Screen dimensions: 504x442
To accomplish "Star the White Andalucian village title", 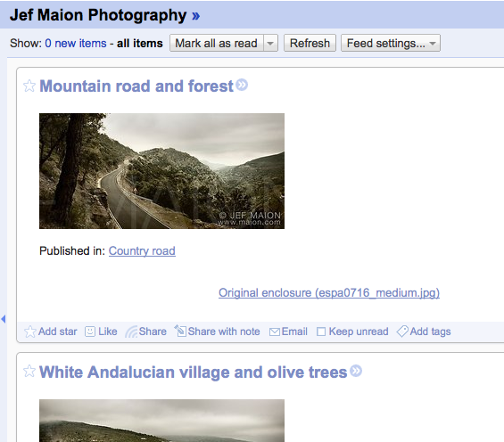I will pos(29,372).
